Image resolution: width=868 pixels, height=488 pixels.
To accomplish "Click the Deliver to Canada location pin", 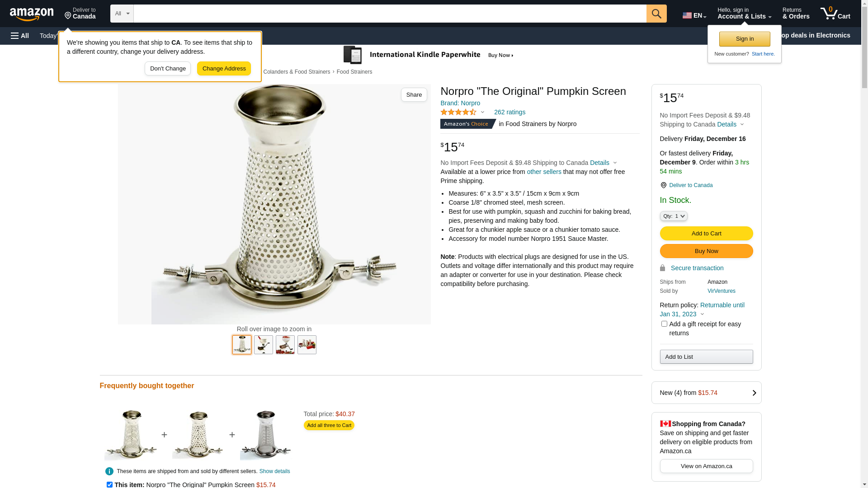I will coord(663,185).
